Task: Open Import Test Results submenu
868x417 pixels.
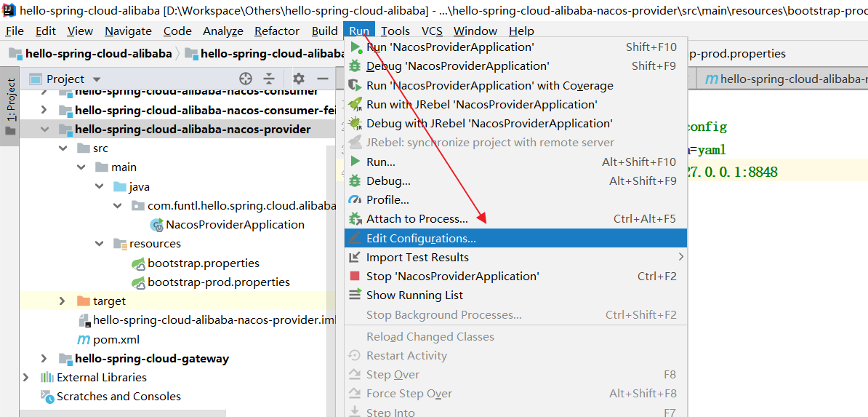Action: tap(515, 258)
